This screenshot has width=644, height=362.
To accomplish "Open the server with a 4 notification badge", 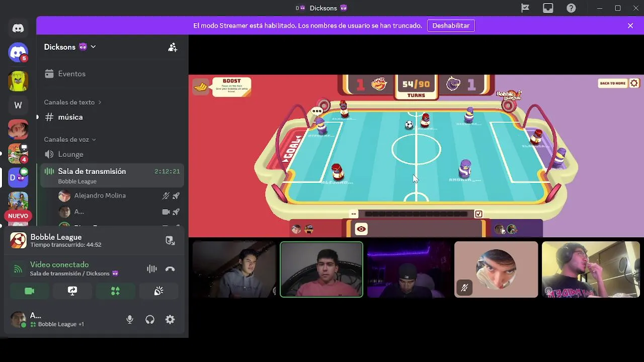I will (x=18, y=153).
